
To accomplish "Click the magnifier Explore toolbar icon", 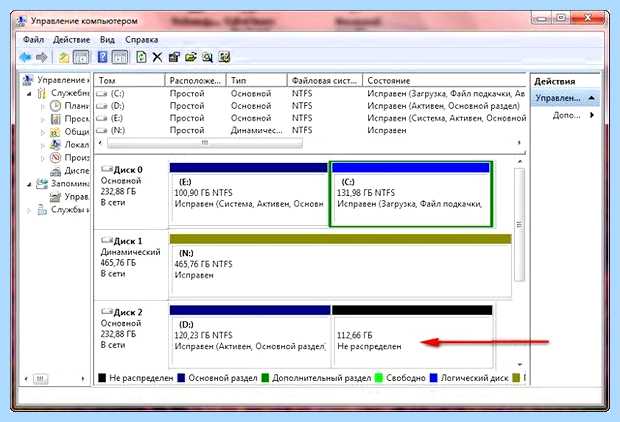I will coord(208,58).
